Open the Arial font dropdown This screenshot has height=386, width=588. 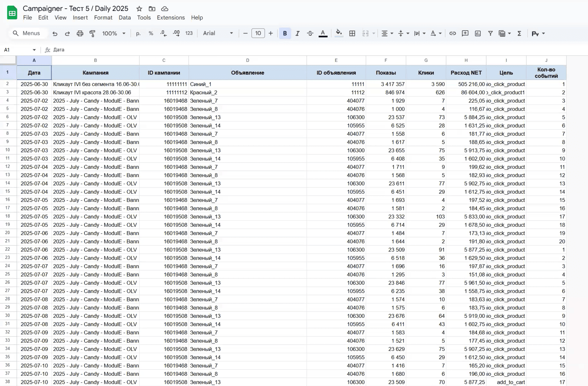tap(218, 34)
